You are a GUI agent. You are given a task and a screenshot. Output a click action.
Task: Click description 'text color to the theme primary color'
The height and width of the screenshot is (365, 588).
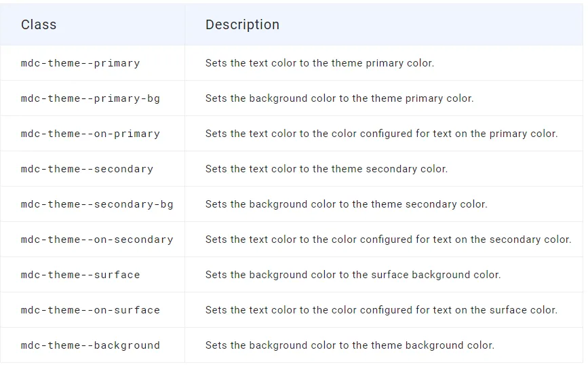click(319, 63)
